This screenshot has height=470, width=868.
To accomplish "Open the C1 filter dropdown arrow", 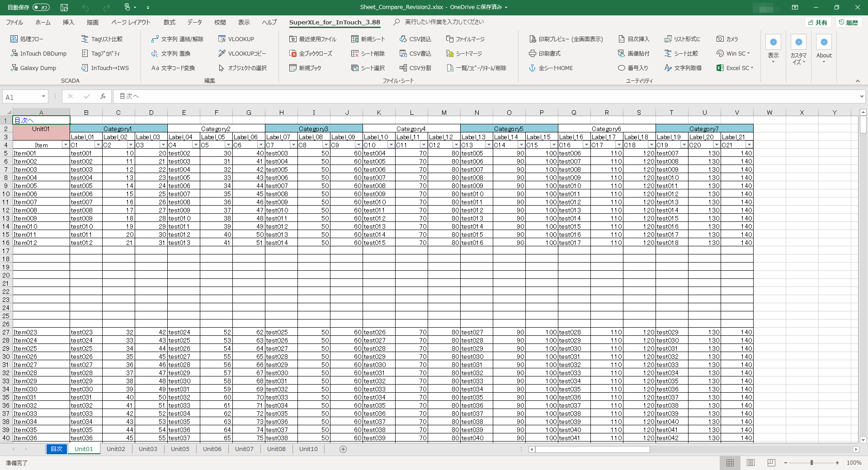I will (x=98, y=145).
